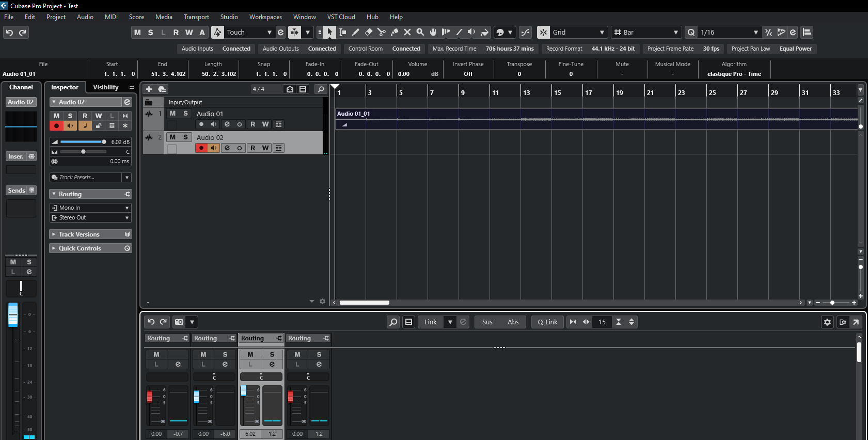This screenshot has width=868, height=440.
Task: Toggle Write Automation on Audio 01 track
Action: 265,124
